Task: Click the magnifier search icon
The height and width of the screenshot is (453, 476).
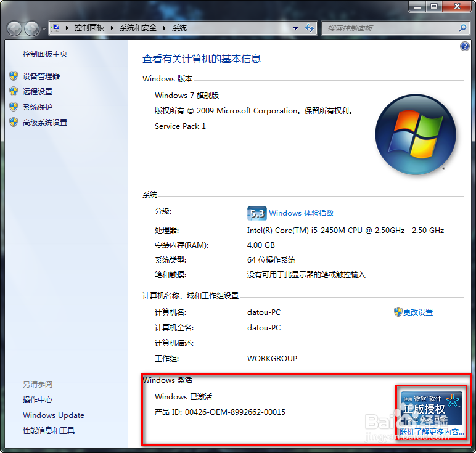Action: [462, 28]
